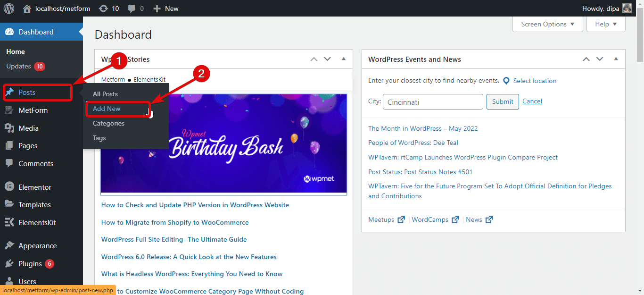
Task: Open The Month in WordPress – May 2022
Action: [423, 128]
